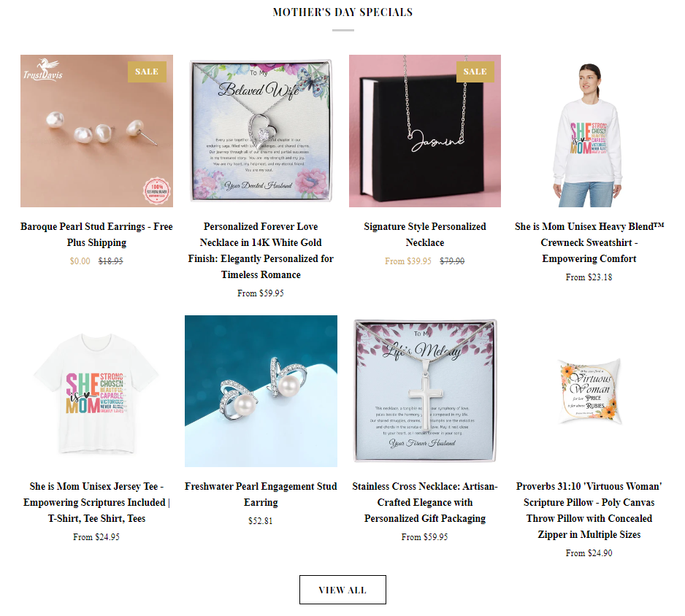Viewport: 685px width, 616px height.
Task: Open the Stainless Cross Necklace image
Action: point(425,391)
